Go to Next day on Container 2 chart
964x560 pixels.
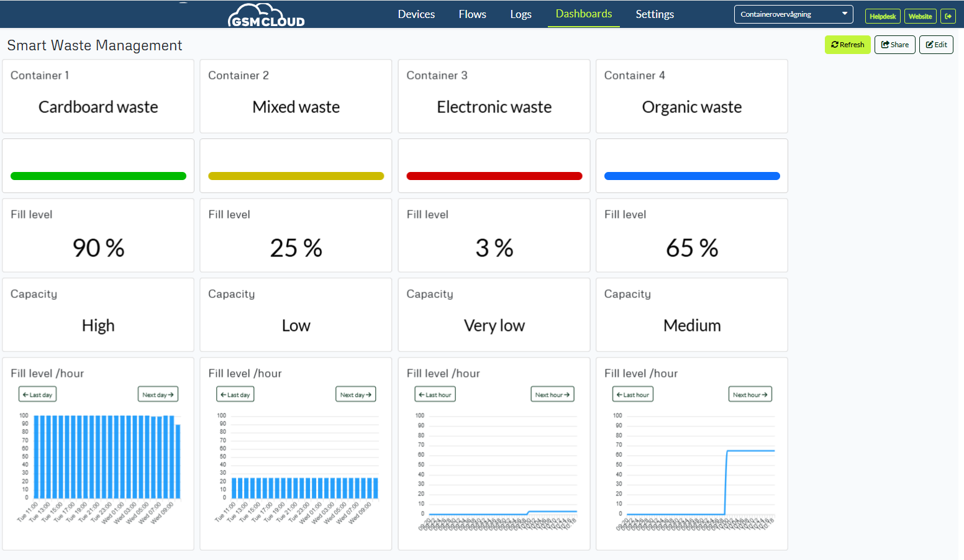pyautogui.click(x=355, y=395)
